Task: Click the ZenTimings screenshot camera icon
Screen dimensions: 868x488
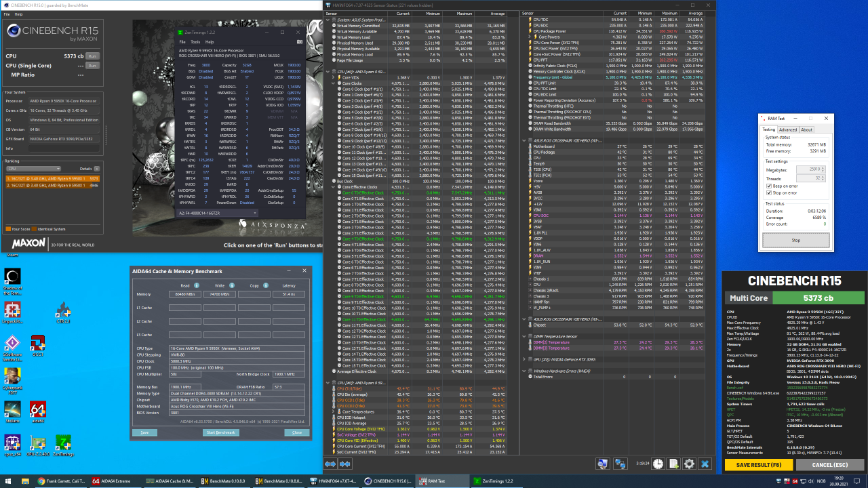Action: (299, 41)
